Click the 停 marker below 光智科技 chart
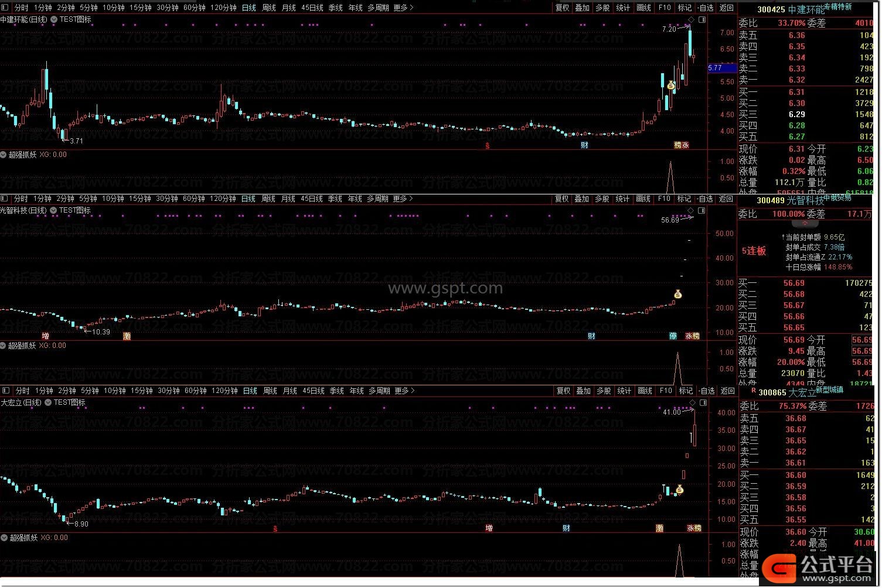The image size is (882, 588). (x=673, y=336)
